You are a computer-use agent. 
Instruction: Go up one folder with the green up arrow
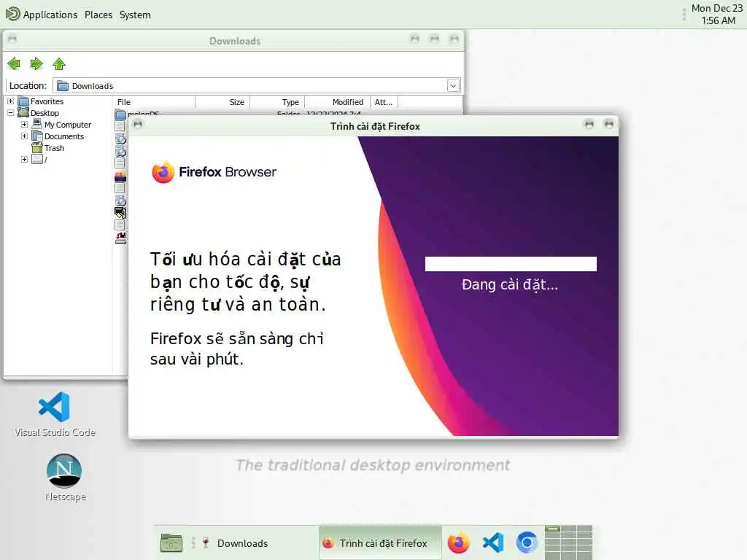(x=59, y=63)
